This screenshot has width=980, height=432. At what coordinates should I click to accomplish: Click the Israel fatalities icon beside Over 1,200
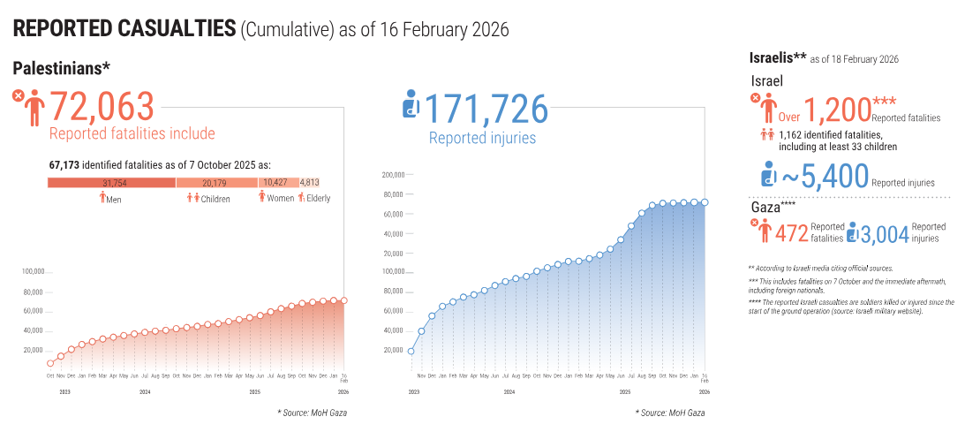766,109
